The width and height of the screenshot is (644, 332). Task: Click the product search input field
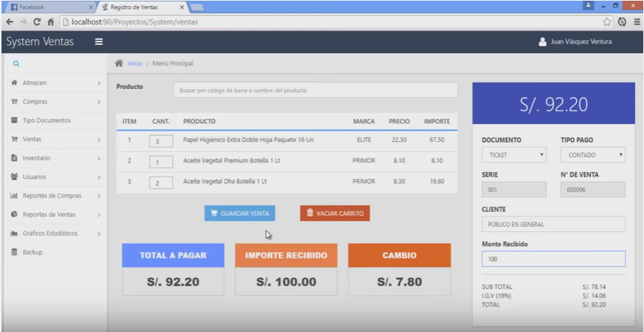[x=315, y=90]
